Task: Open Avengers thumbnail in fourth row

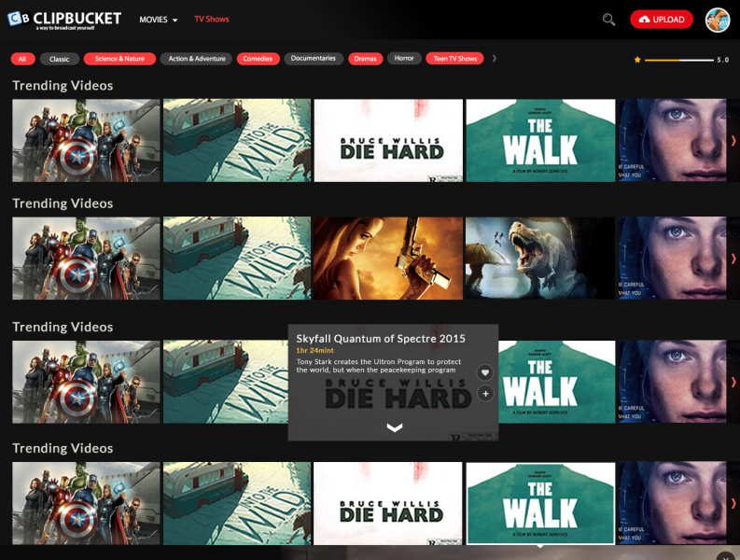Action: coord(86,503)
